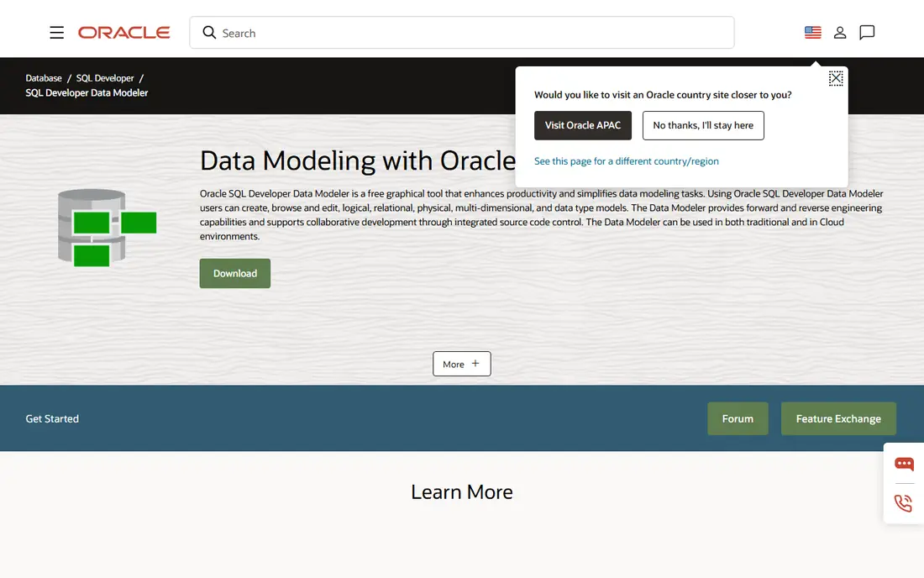Click Visit Oracle APAC button
Viewport: 924px width, 578px height.
[x=583, y=125]
